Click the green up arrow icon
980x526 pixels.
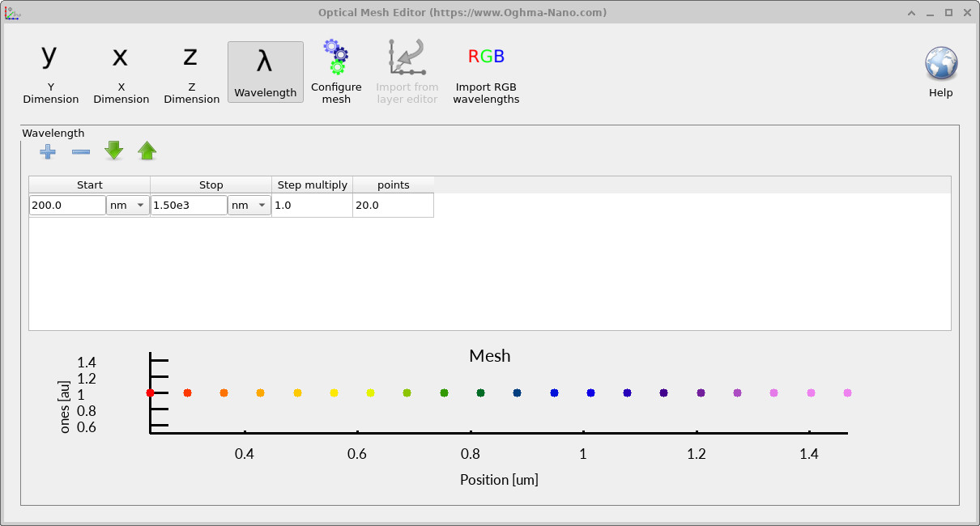(147, 151)
